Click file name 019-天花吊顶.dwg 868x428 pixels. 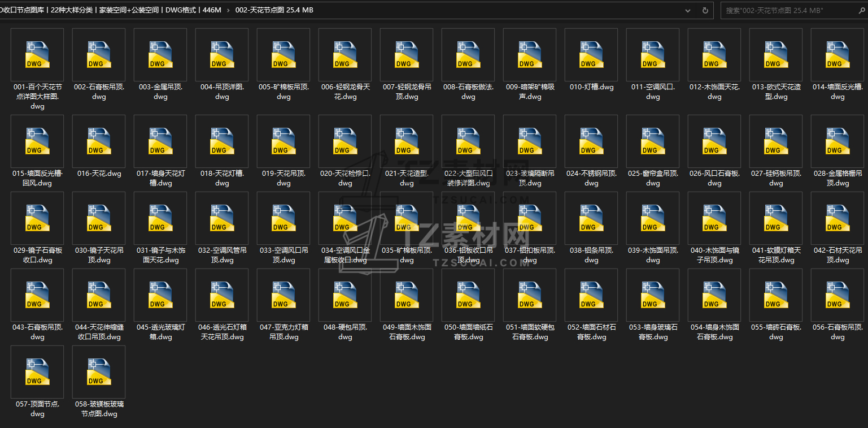pos(283,179)
